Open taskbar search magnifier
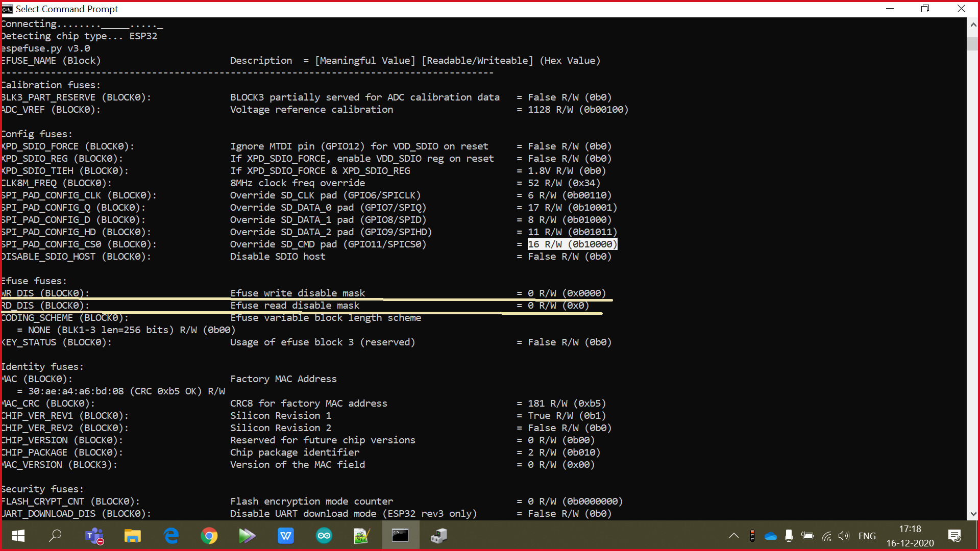 click(55, 536)
